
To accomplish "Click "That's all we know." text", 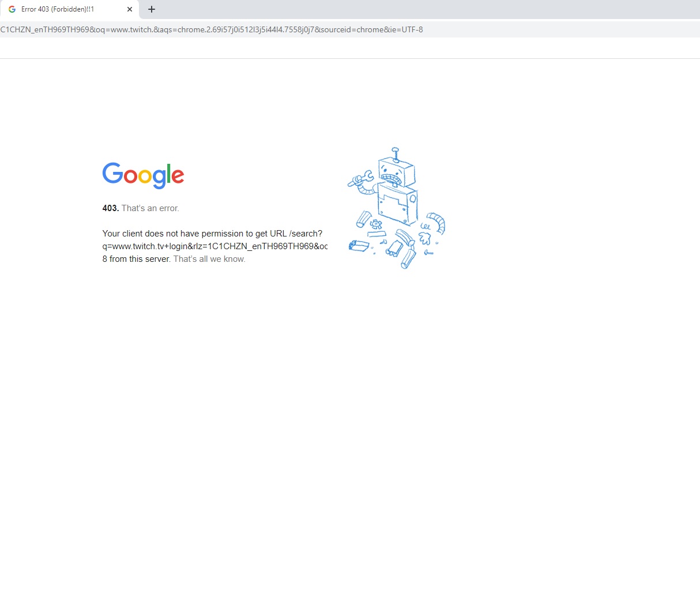I will [x=209, y=259].
